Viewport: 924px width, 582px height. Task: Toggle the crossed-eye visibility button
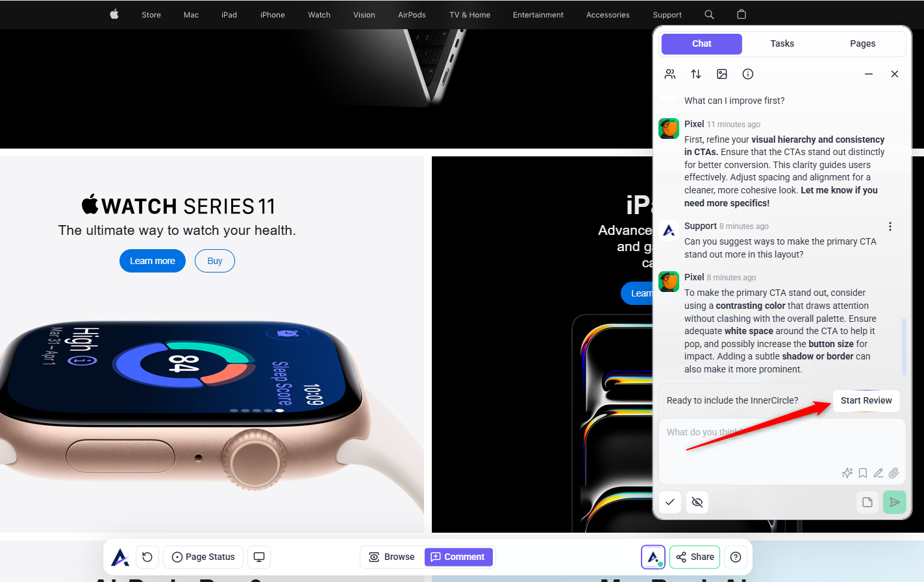697,502
